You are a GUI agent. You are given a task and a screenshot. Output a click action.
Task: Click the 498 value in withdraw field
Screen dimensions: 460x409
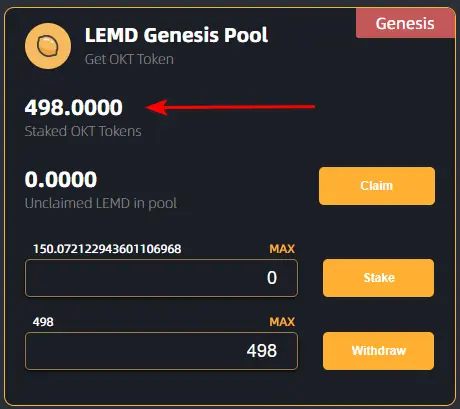click(x=262, y=351)
